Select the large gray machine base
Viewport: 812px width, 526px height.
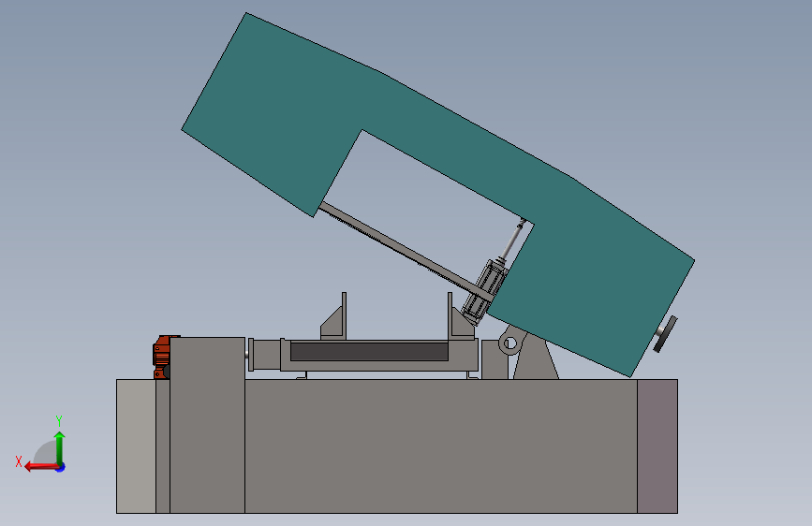(440, 446)
